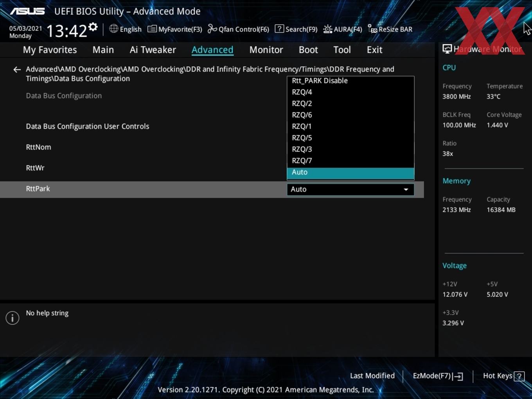Click the breadcrumb path text
The width and height of the screenshot is (532, 399).
[210, 74]
